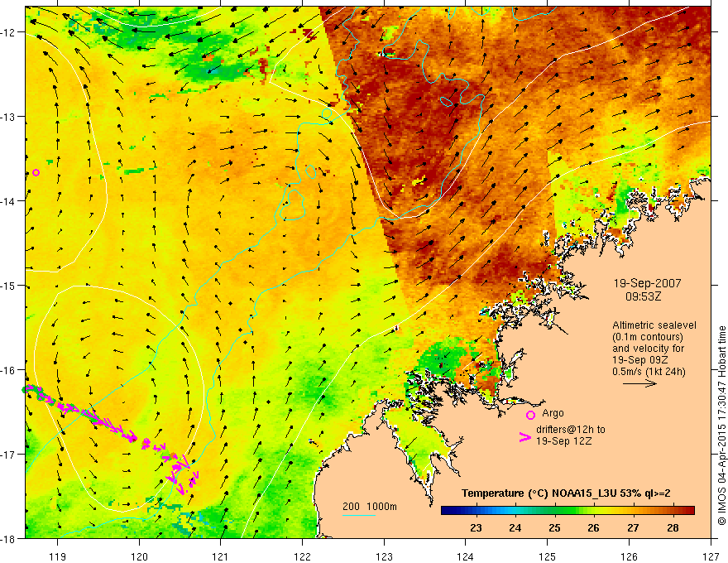Click the 0.5m/s (1kt 24h) label
Screen dimensions: 728x563
click(x=649, y=372)
